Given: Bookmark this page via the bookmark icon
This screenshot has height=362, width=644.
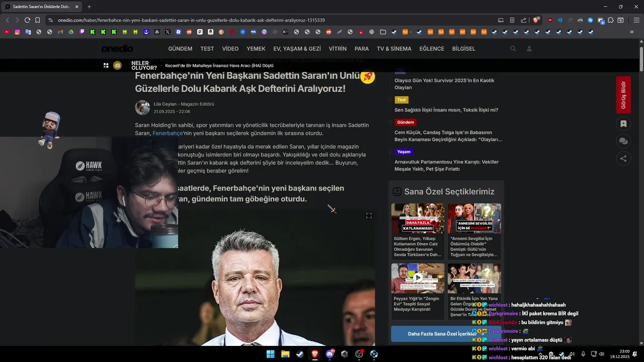Looking at the screenshot, I should click(38, 20).
